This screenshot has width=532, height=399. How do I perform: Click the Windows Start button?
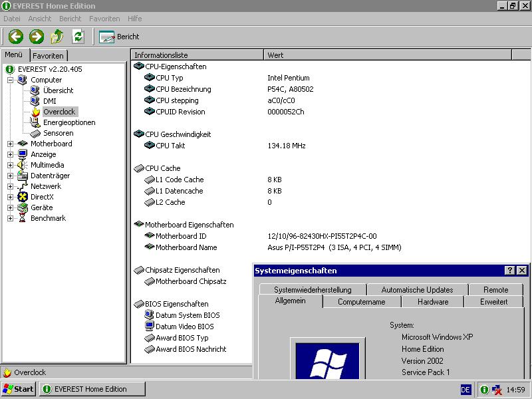point(19,389)
